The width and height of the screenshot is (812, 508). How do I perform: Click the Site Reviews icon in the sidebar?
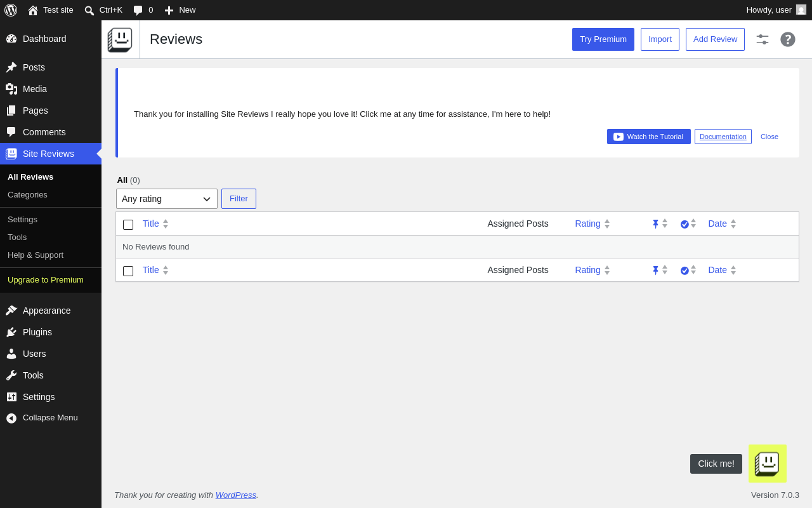coord(11,154)
